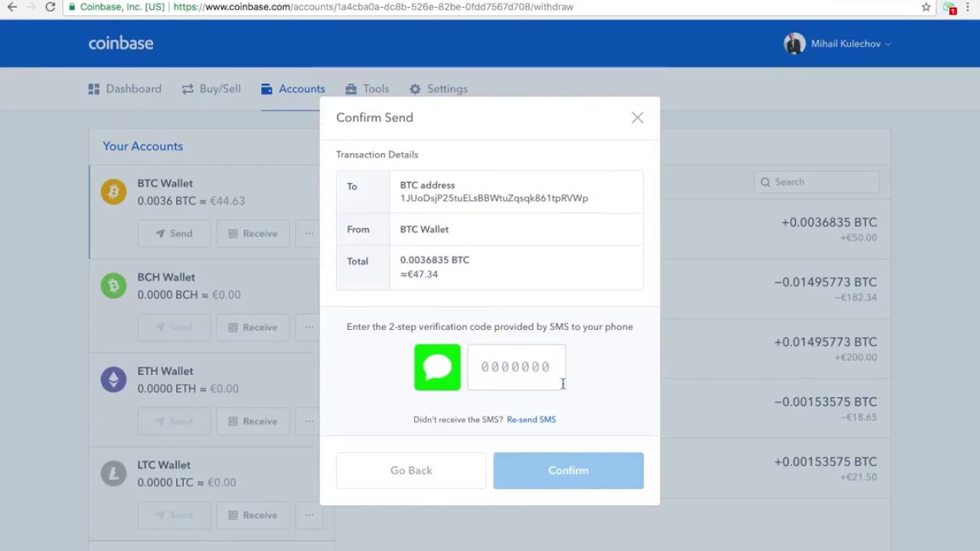Click Send under BTC Wallet
This screenshot has height=551, width=980.
(x=174, y=233)
